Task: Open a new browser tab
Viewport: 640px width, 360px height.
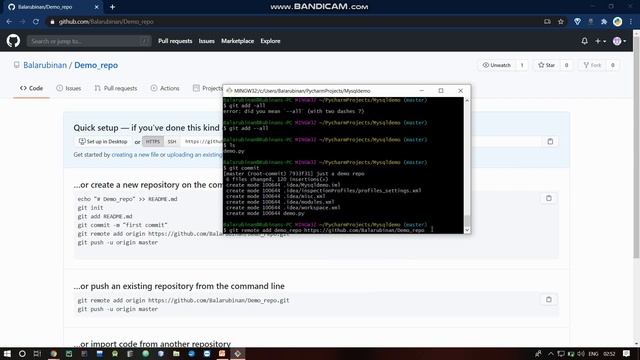Action: (x=112, y=7)
